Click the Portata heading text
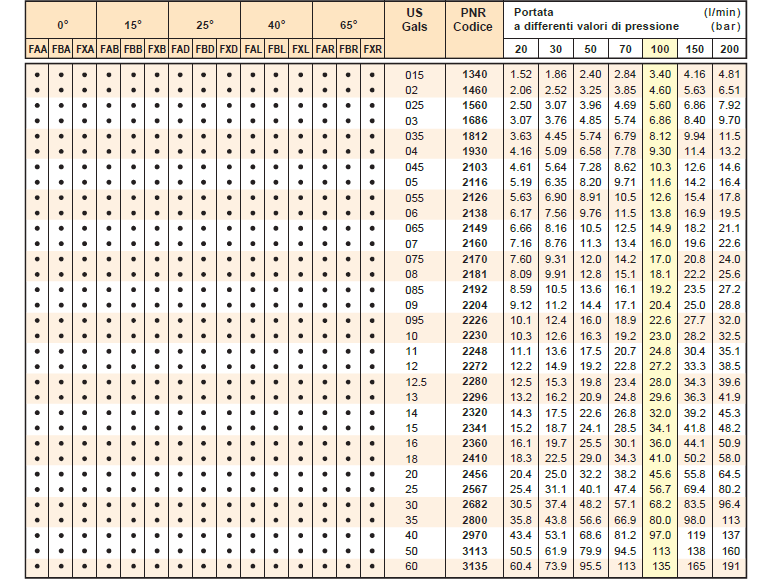 tap(534, 12)
